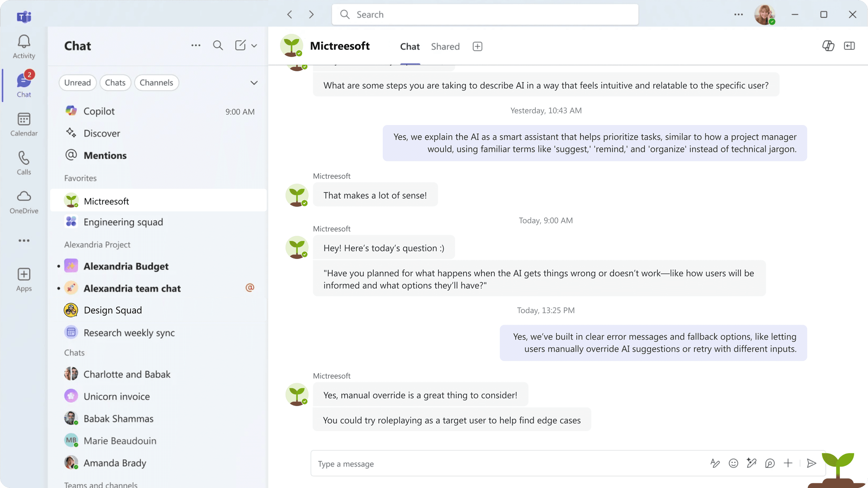Collapse the Alexandria Project section
The height and width of the screenshot is (488, 868).
coord(97,245)
